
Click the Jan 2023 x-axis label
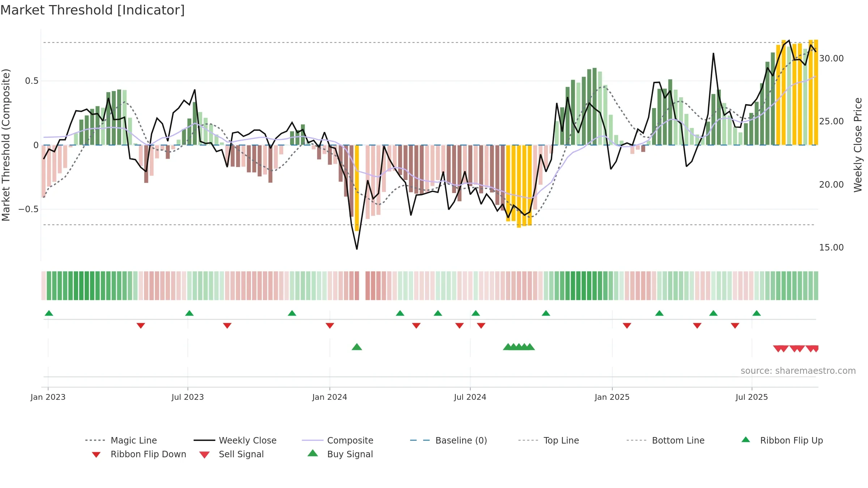pyautogui.click(x=48, y=397)
